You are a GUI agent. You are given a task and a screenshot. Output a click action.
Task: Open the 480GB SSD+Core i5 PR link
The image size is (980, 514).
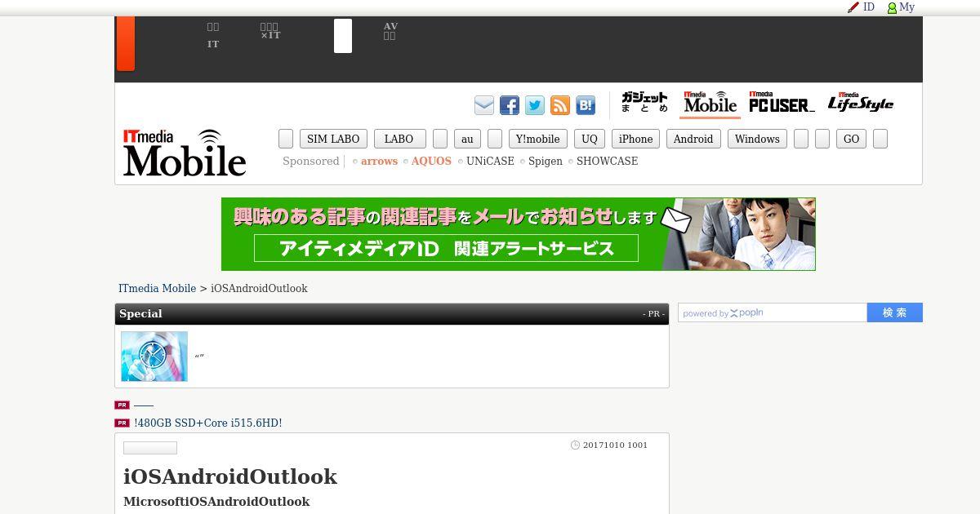tap(208, 423)
